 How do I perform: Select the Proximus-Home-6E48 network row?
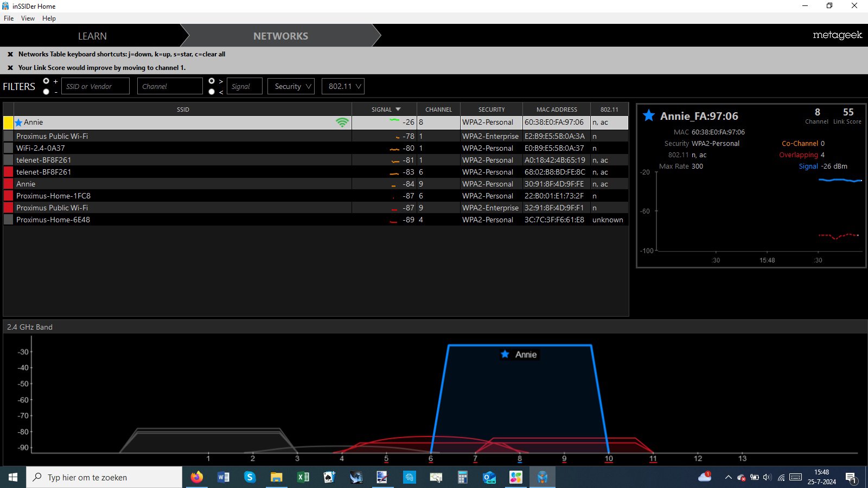(316, 220)
